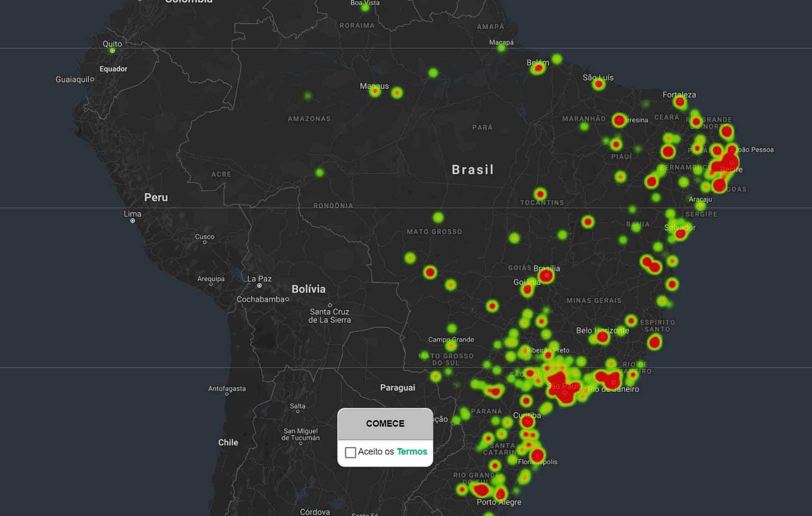Viewport: 812px width, 516px height.
Task: Click the Salvador city label
Action: [x=680, y=228]
